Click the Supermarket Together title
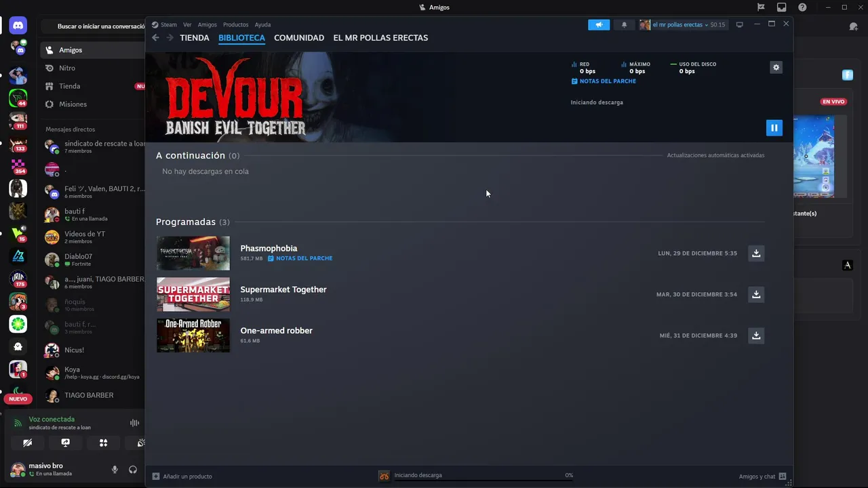This screenshot has height=488, width=868. tap(283, 289)
